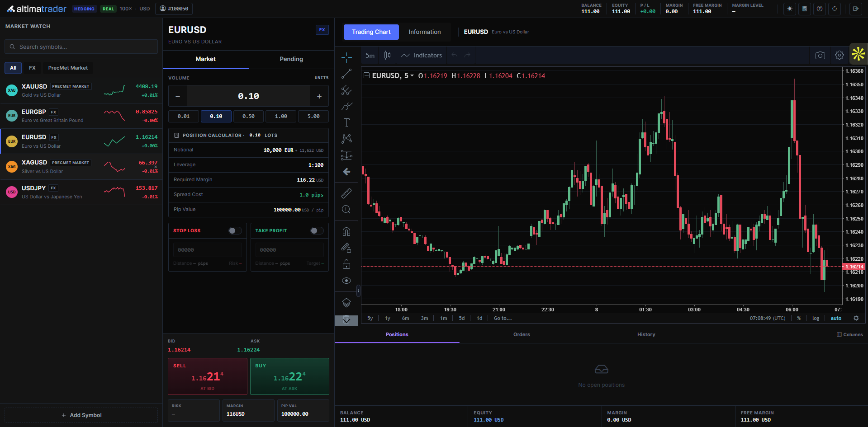868x427 pixels.
Task: Open the Information tab
Action: coord(425,32)
